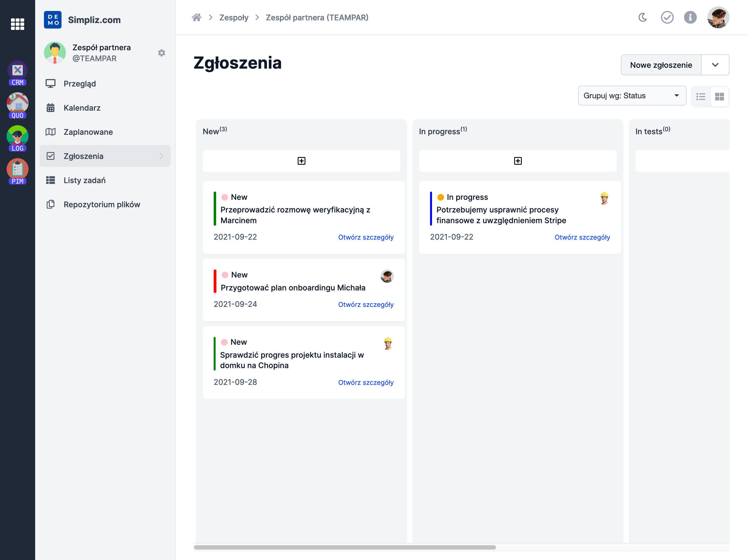Screen dimensions: 747x560
Task: Go to home via breadcrumb house icon
Action: tap(197, 17)
